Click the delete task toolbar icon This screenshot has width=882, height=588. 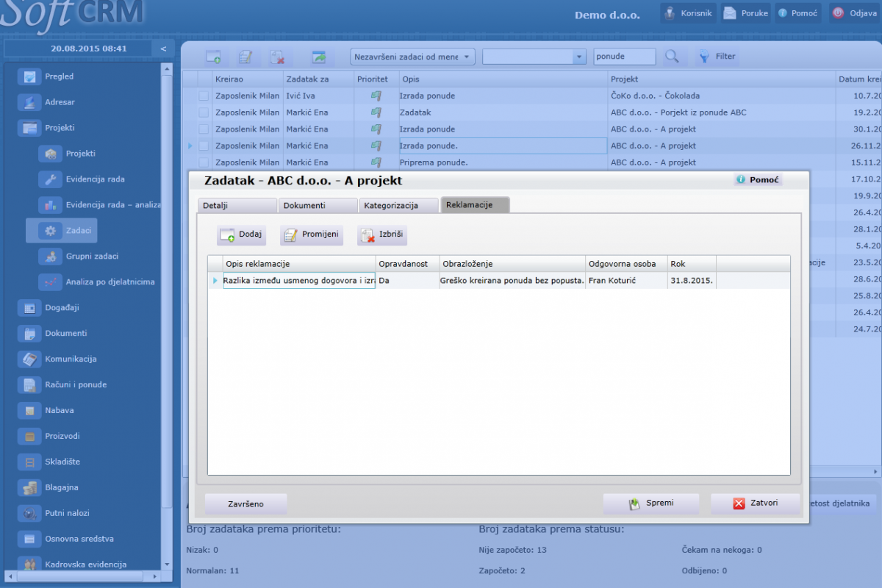click(278, 57)
